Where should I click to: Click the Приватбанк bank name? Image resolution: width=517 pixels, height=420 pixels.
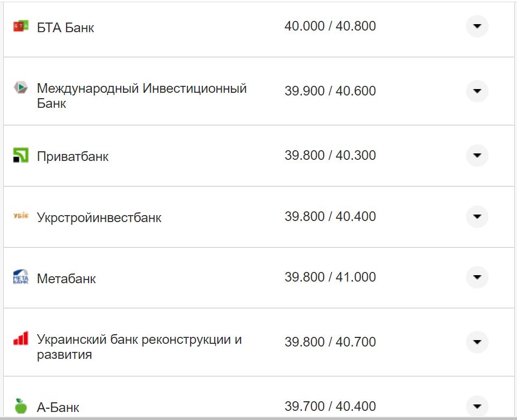coord(72,157)
